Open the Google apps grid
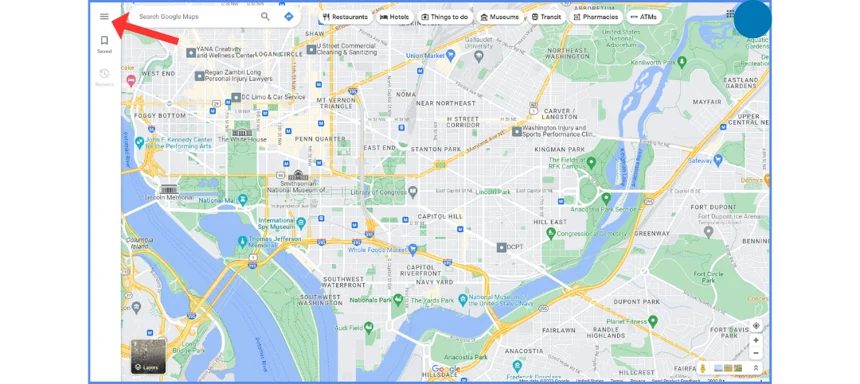 coord(730,14)
